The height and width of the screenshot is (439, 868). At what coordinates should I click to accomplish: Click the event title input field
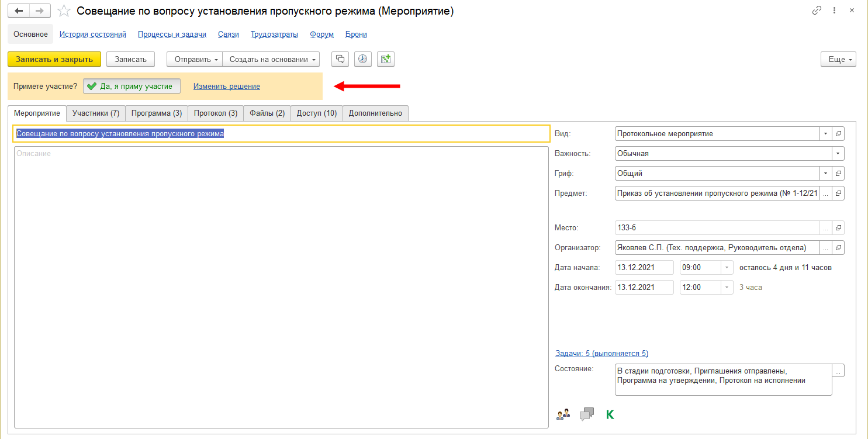click(281, 134)
